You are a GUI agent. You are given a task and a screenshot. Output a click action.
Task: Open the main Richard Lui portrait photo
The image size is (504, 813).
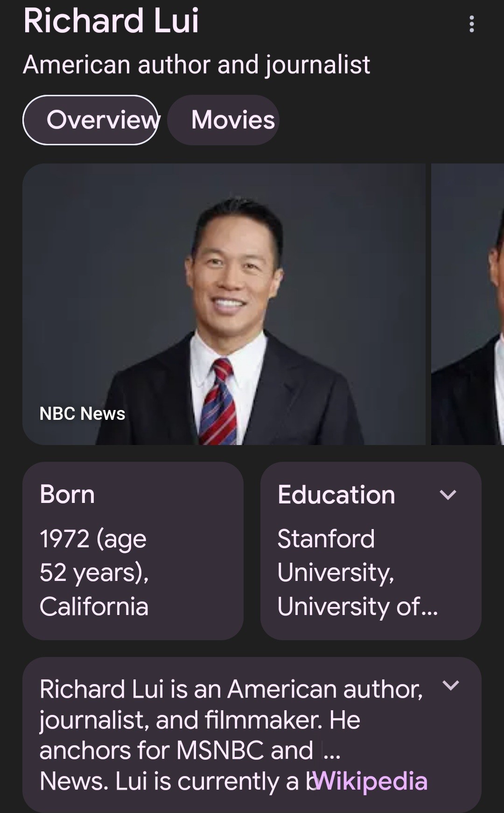224,304
